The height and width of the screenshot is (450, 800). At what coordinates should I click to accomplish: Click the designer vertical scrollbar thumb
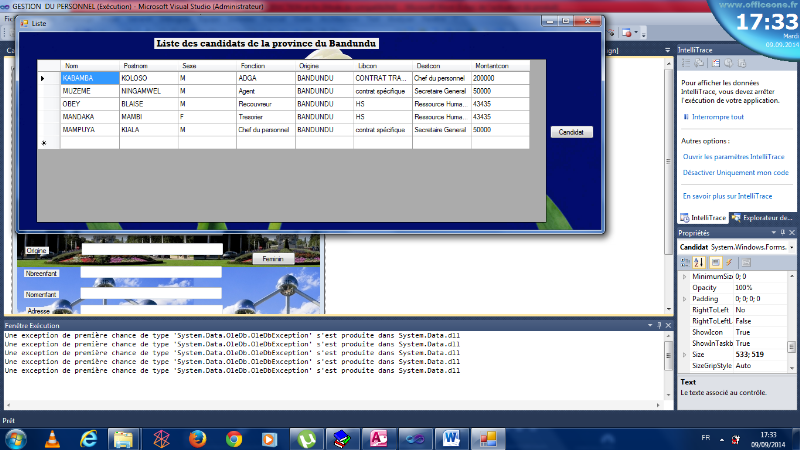[668, 161]
